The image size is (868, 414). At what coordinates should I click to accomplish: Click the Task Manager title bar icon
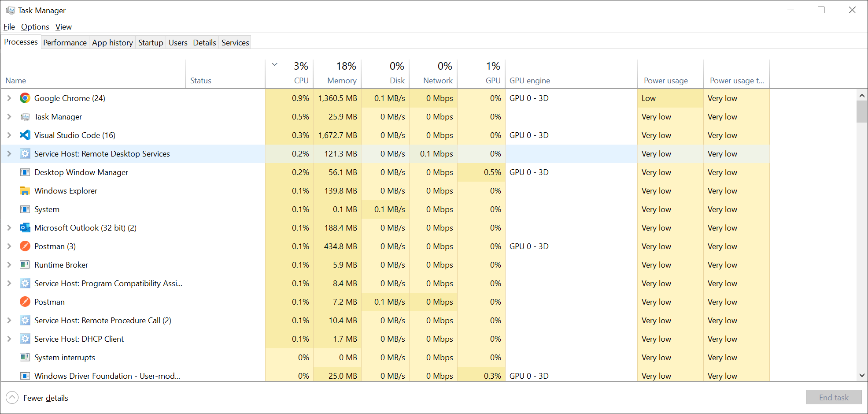point(11,10)
